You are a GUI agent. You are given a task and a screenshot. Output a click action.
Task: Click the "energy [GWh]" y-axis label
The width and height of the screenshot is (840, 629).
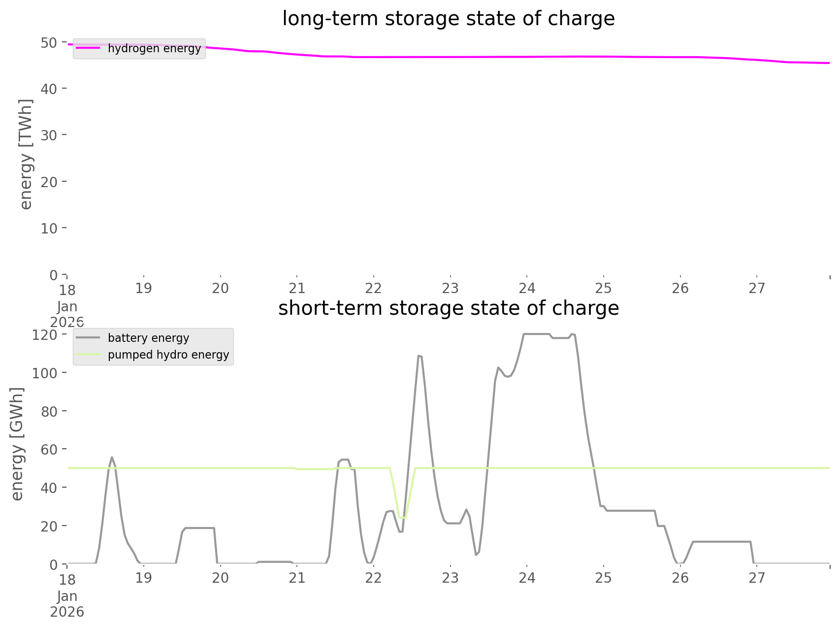[17, 444]
